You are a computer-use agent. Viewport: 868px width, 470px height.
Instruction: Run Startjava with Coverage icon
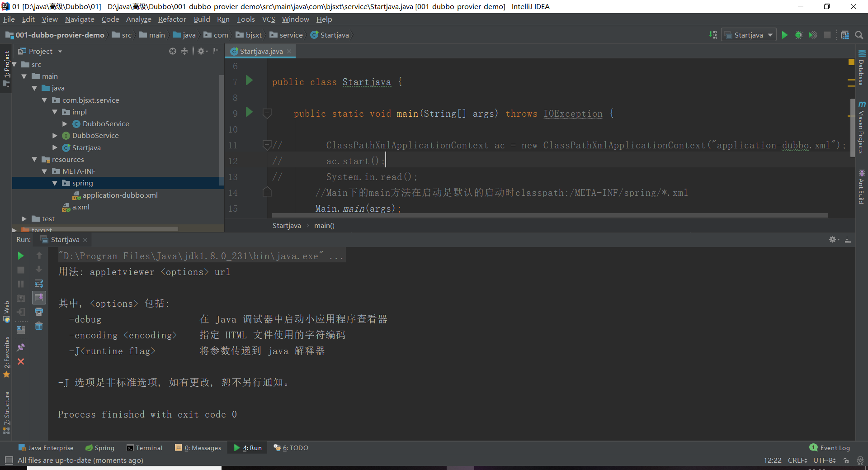point(813,35)
